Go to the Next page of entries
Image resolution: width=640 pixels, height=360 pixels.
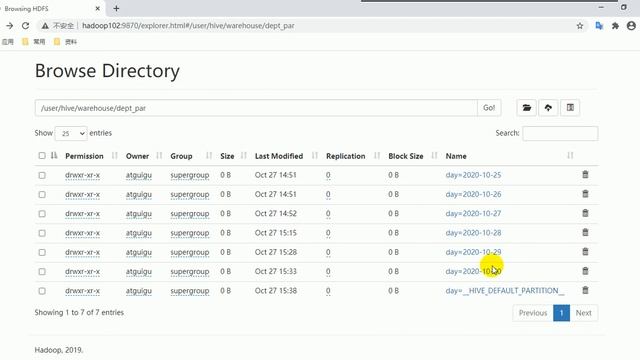point(584,313)
